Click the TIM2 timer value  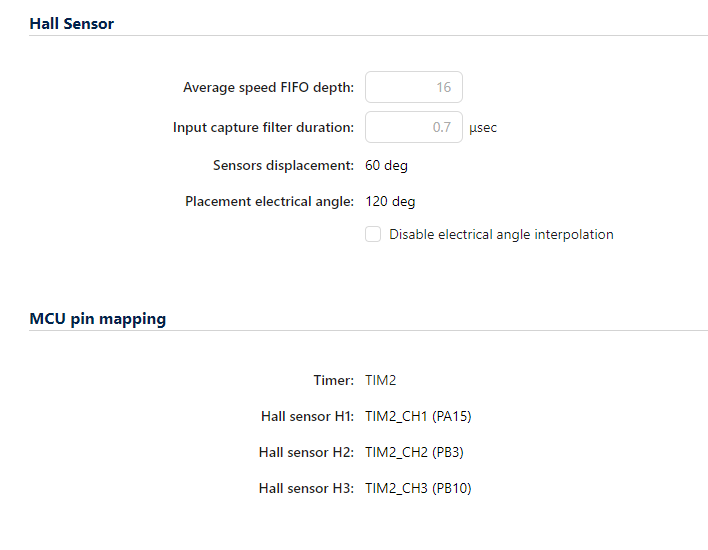381,380
